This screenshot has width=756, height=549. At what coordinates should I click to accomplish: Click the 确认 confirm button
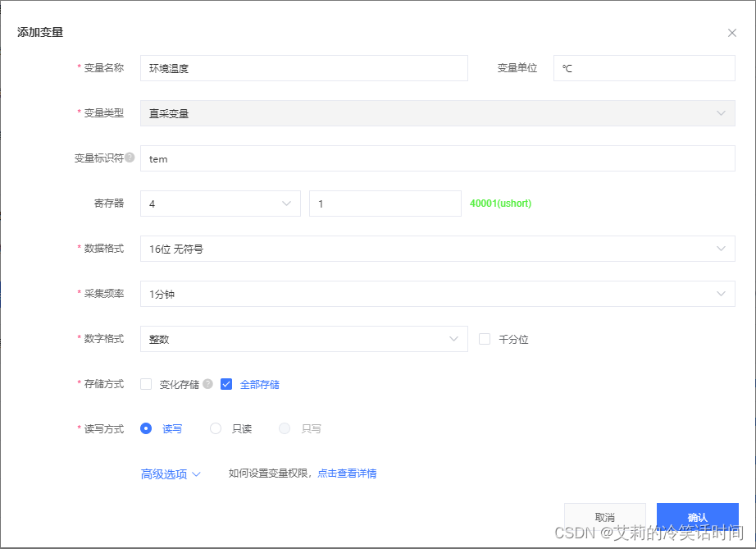click(x=697, y=517)
